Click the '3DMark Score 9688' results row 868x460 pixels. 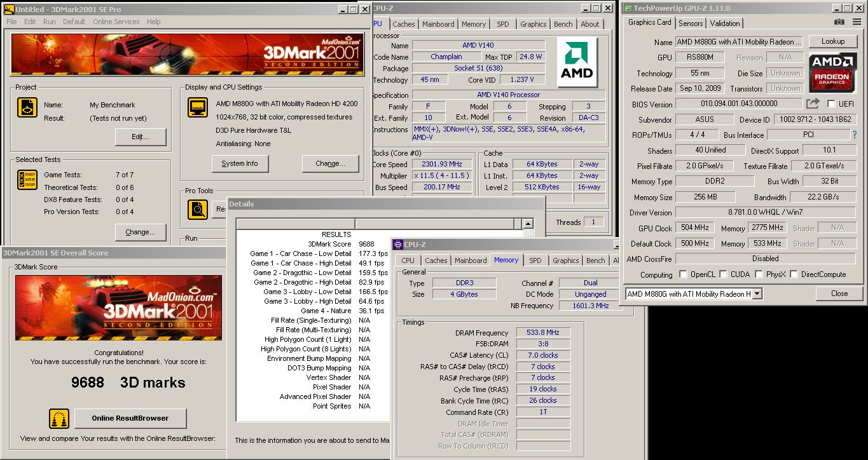pyautogui.click(x=340, y=244)
